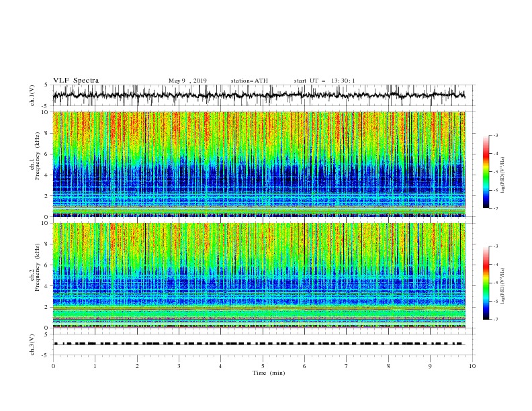The height and width of the screenshot is (411, 532).
Task: Click the '9' tick on the time axis
Action: (430, 366)
